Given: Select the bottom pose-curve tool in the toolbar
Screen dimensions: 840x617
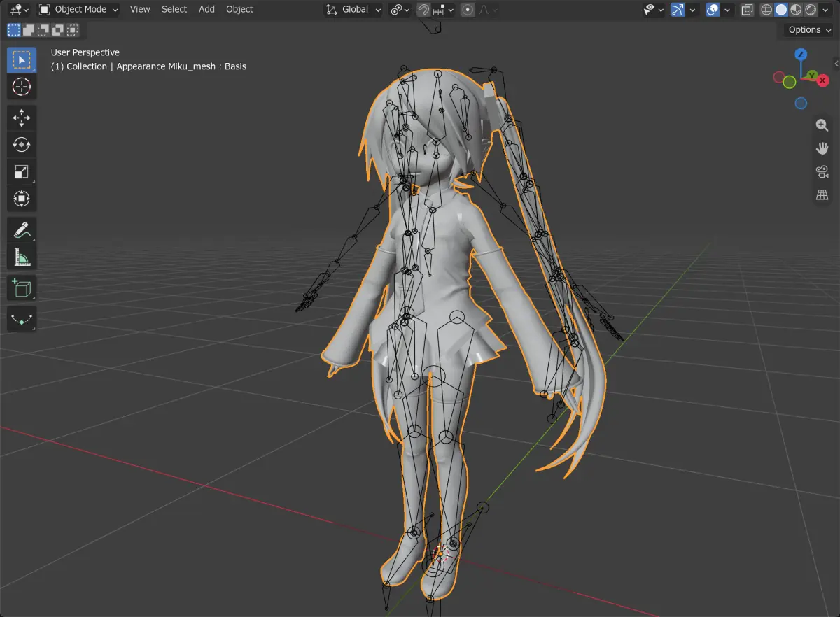Looking at the screenshot, I should tap(22, 320).
